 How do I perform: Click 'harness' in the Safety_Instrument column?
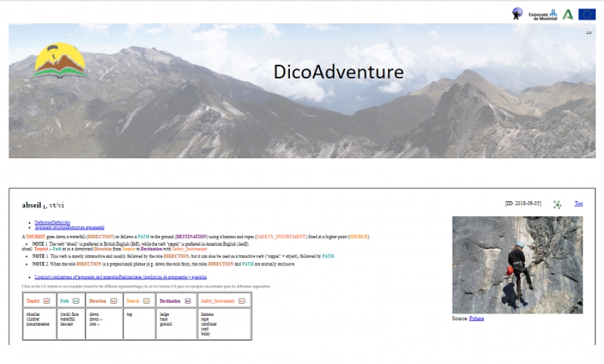pyautogui.click(x=207, y=314)
